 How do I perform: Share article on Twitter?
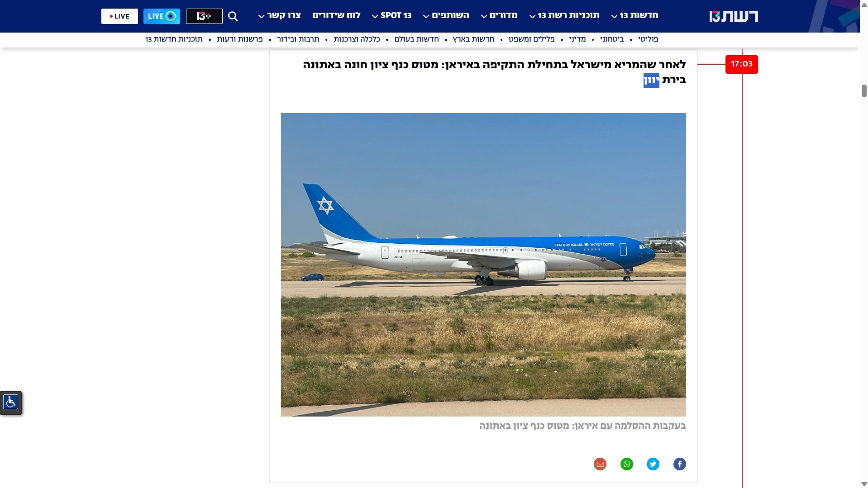(x=653, y=464)
